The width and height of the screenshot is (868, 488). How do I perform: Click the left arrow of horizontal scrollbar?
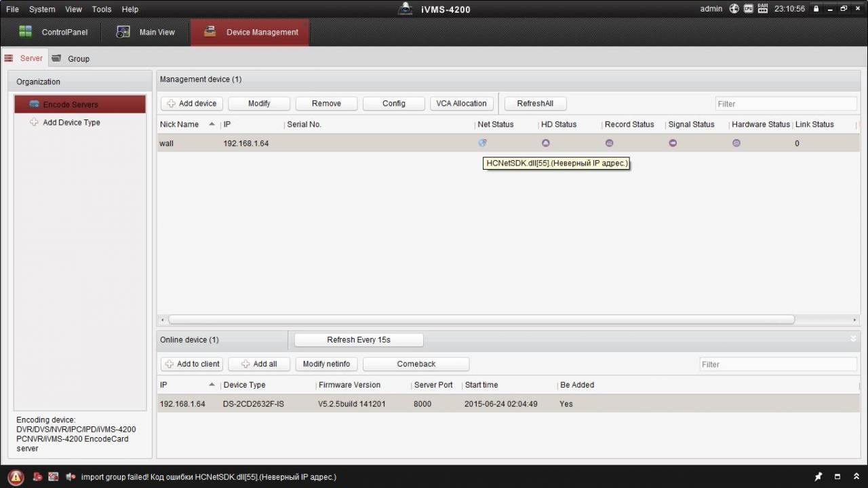point(161,320)
